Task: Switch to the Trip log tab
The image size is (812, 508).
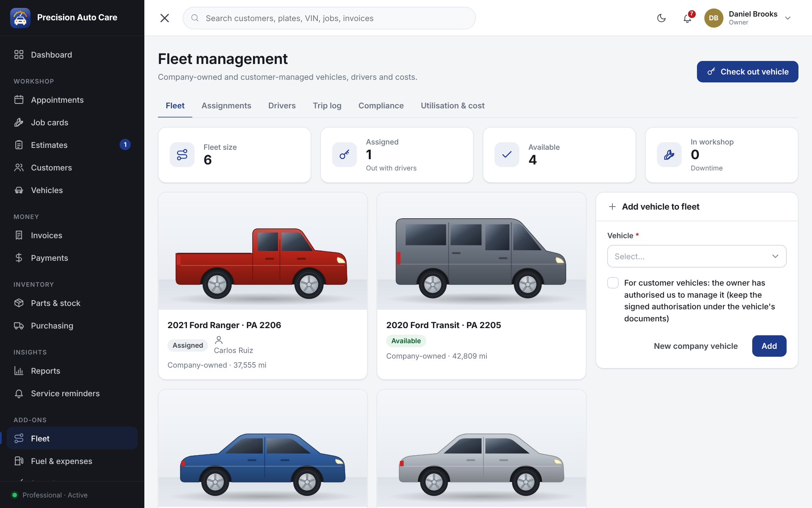Action: coord(327,106)
